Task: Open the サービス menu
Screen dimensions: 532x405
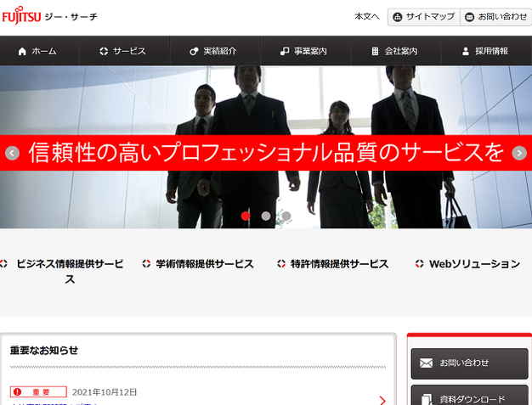Action: (124, 51)
